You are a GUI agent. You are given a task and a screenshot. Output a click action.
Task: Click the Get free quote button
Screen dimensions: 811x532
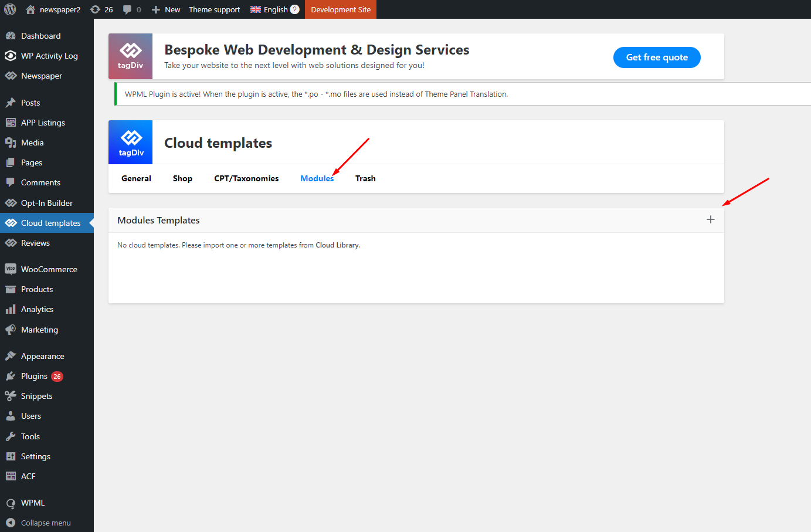(x=657, y=57)
